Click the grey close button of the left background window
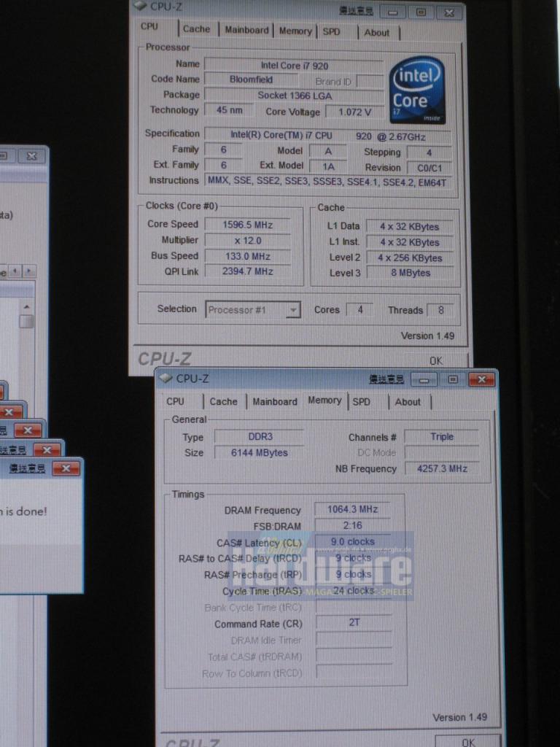560x747 pixels. [31, 156]
